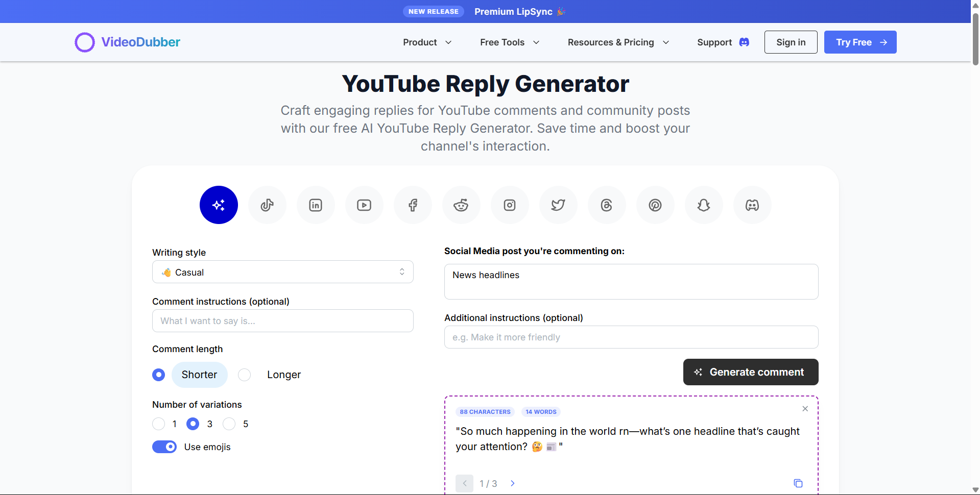The height and width of the screenshot is (495, 980).
Task: Select the Reddit platform icon
Action: pyautogui.click(x=461, y=205)
